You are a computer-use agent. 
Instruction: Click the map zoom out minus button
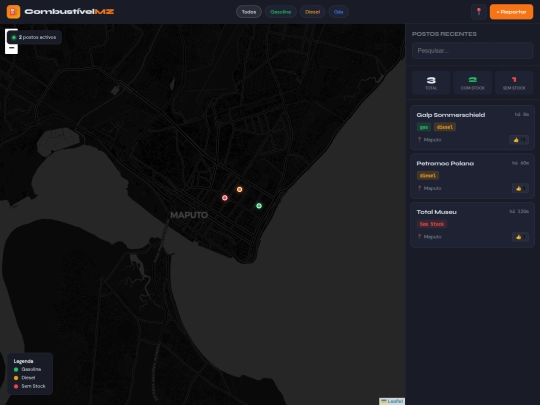coord(11,48)
